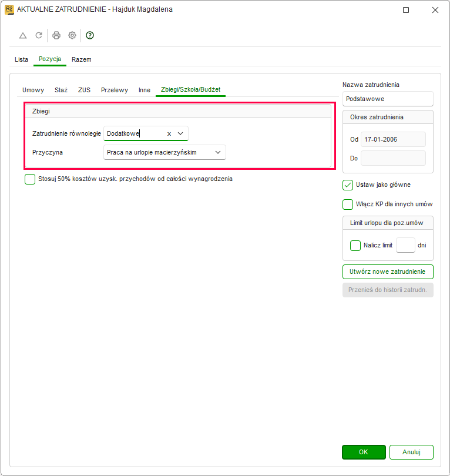
Task: Click the Nazwa zatrudnienia field with Podstawowe
Action: 388,99
